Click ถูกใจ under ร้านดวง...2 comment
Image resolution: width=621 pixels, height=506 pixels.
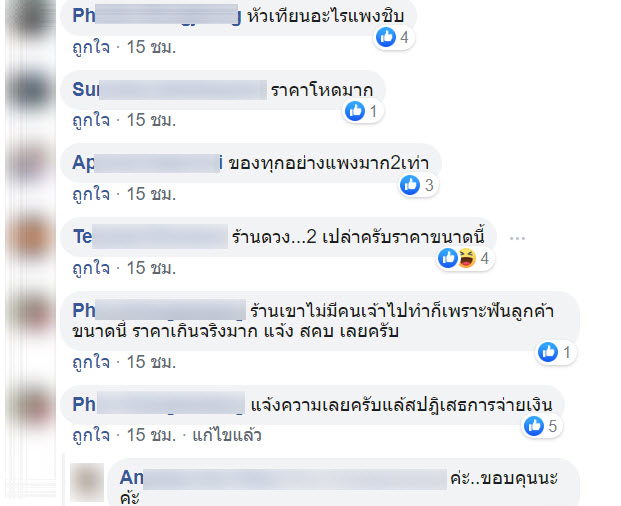click(91, 268)
